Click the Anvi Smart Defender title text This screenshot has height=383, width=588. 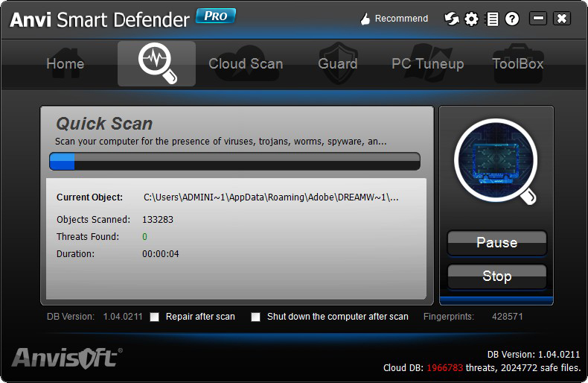[100, 19]
